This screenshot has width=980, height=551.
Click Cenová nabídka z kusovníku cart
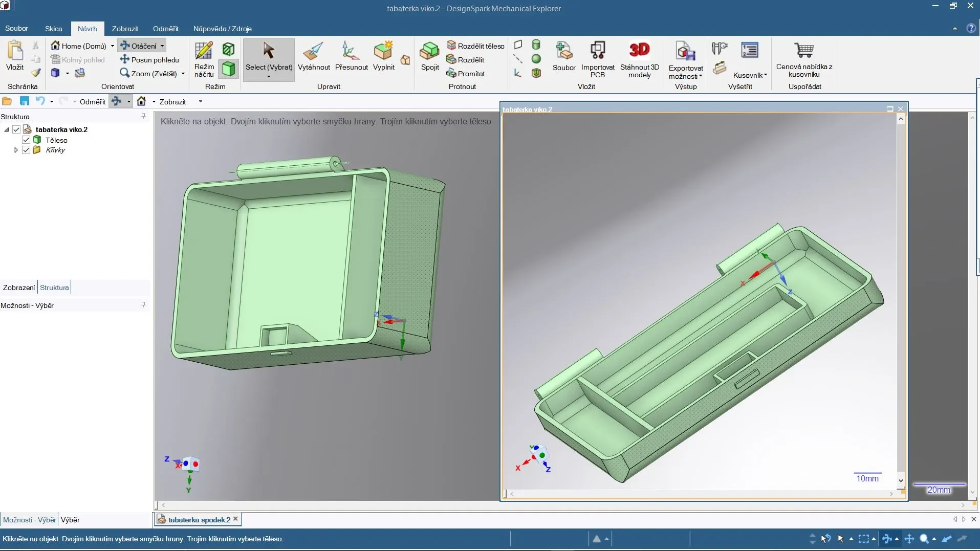(x=804, y=59)
